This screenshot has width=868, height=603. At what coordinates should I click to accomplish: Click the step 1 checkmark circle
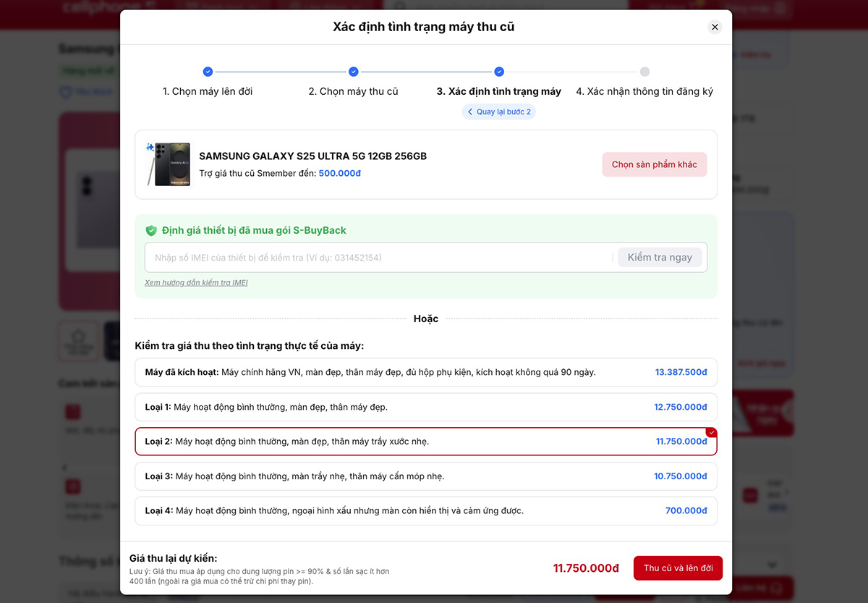click(x=208, y=72)
